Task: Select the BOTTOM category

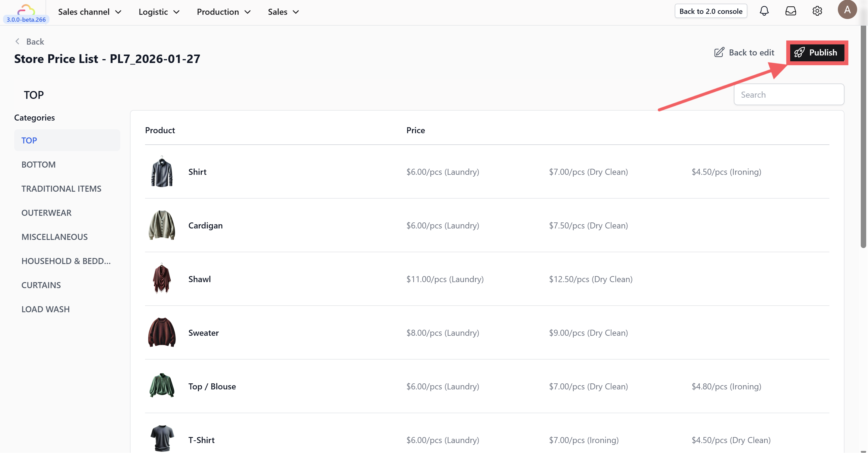Action: (x=38, y=165)
